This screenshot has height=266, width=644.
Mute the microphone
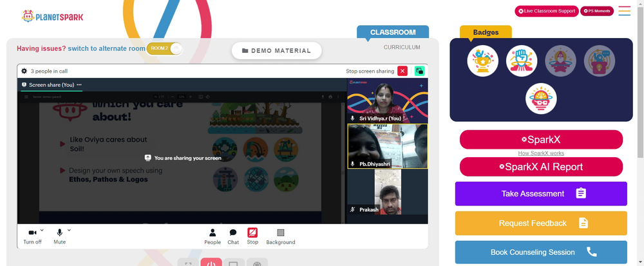coord(59,236)
